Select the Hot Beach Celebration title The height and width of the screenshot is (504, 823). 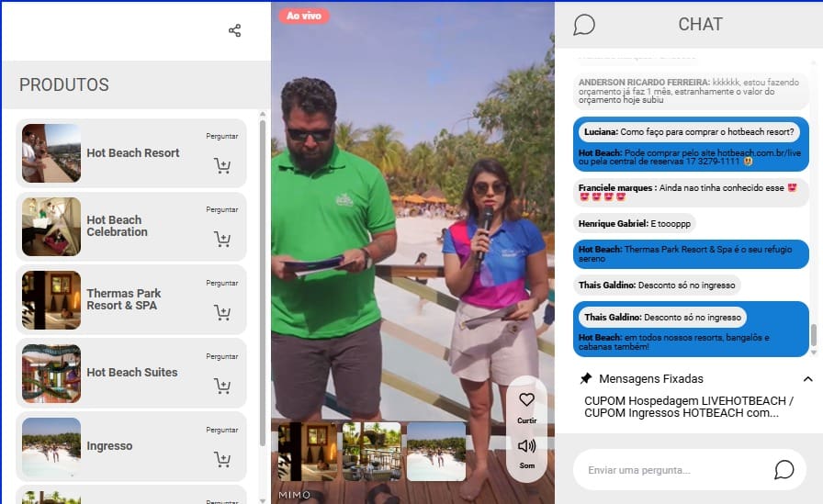pos(117,226)
